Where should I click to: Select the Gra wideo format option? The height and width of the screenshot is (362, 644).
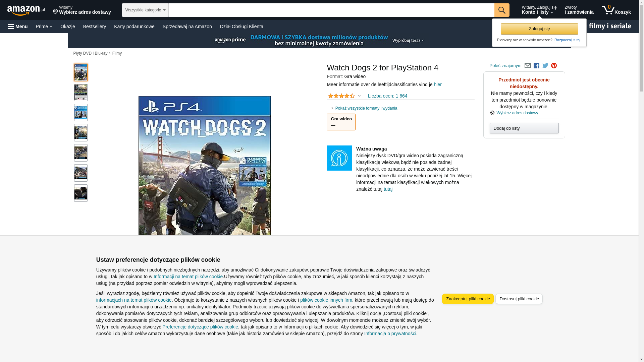coord(341,122)
